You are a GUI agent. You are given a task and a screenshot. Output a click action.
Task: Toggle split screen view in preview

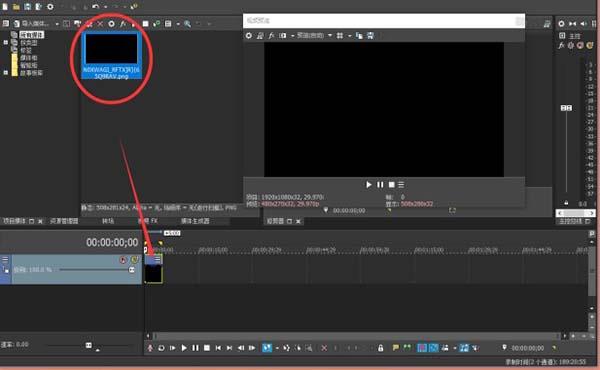282,36
